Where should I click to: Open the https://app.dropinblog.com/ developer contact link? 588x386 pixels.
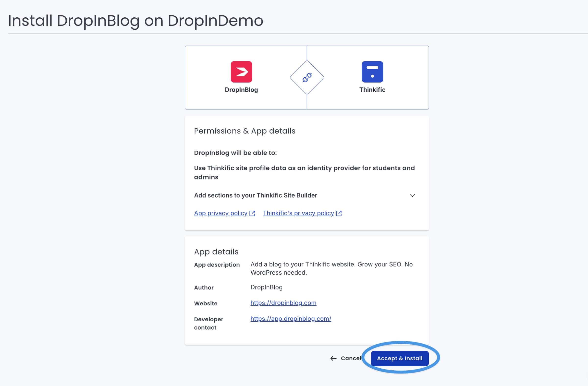click(x=291, y=319)
